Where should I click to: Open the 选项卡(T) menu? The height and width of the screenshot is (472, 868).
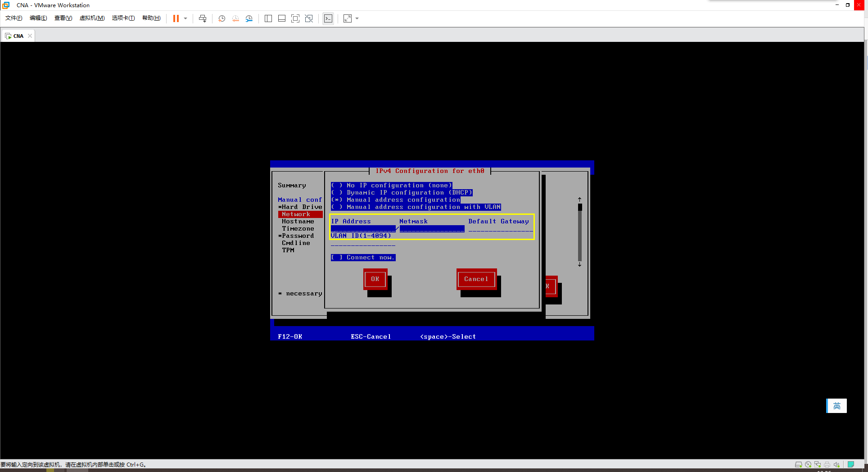pos(123,18)
